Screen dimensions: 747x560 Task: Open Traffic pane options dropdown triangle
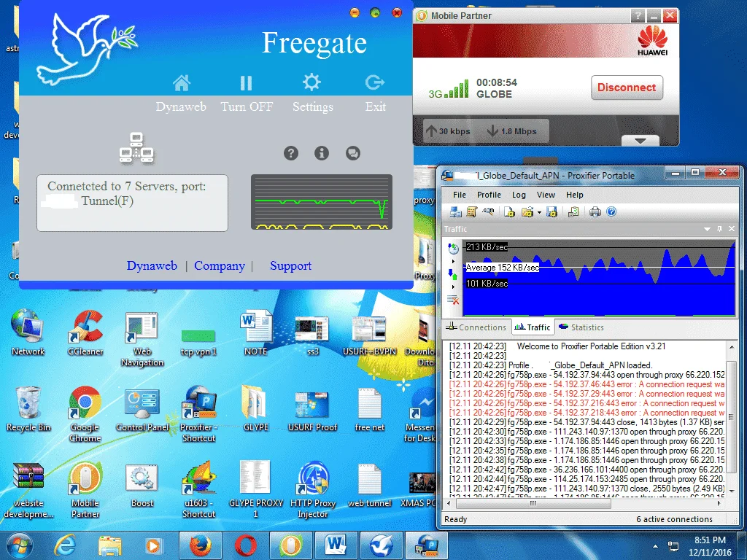[707, 229]
